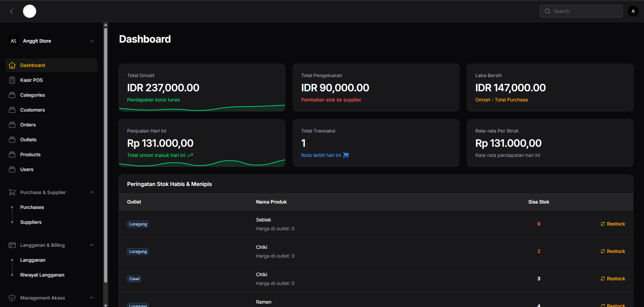Collapse the Langganan & Billing section

pos(92,245)
